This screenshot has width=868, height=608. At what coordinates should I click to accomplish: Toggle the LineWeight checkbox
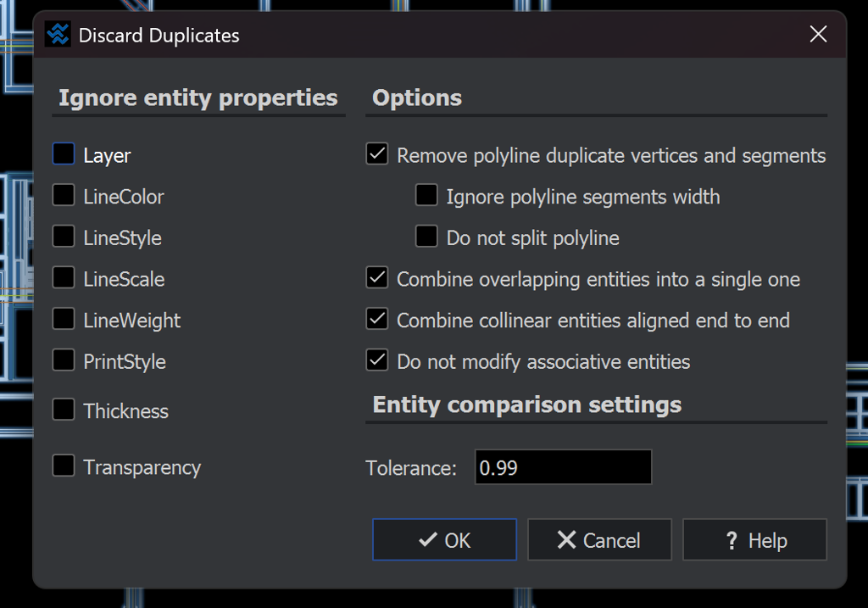point(64,320)
